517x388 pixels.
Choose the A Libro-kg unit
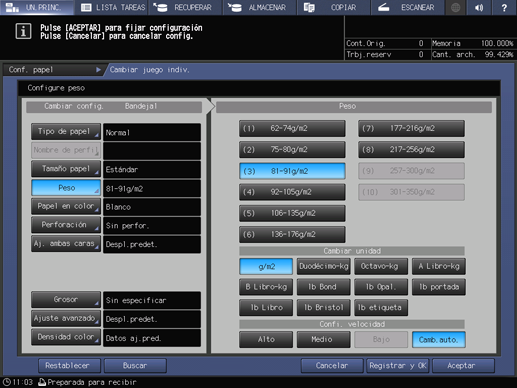[439, 266]
